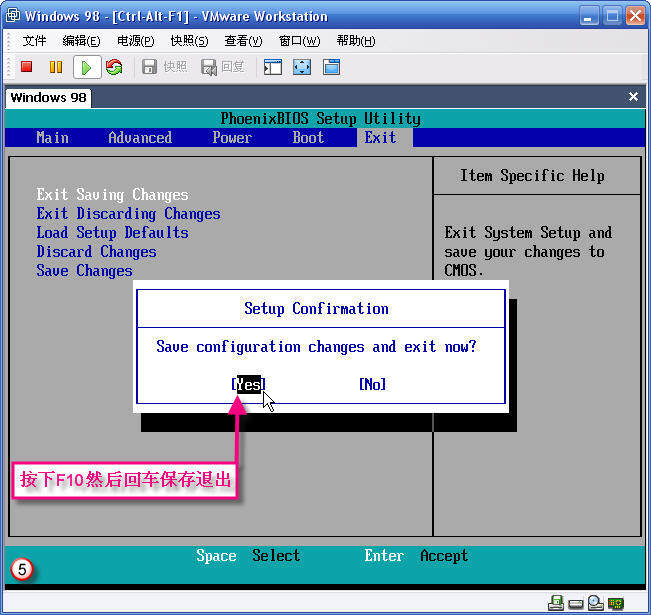Switch to the Power BIOS tab

232,137
